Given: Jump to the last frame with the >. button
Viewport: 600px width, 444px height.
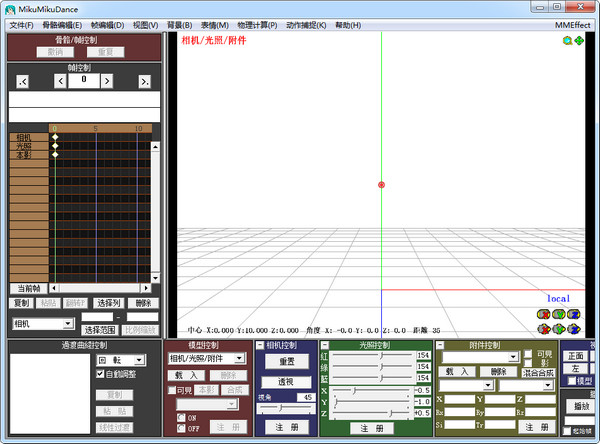Looking at the screenshot, I should (145, 81).
